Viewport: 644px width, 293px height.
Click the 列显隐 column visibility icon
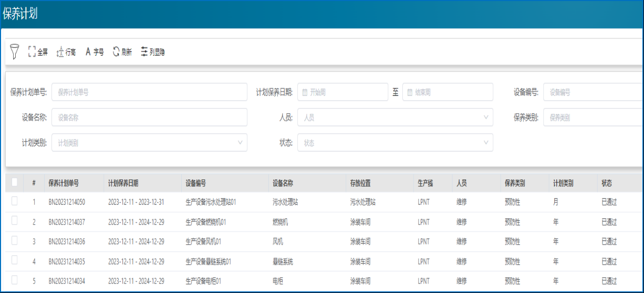[x=144, y=52]
